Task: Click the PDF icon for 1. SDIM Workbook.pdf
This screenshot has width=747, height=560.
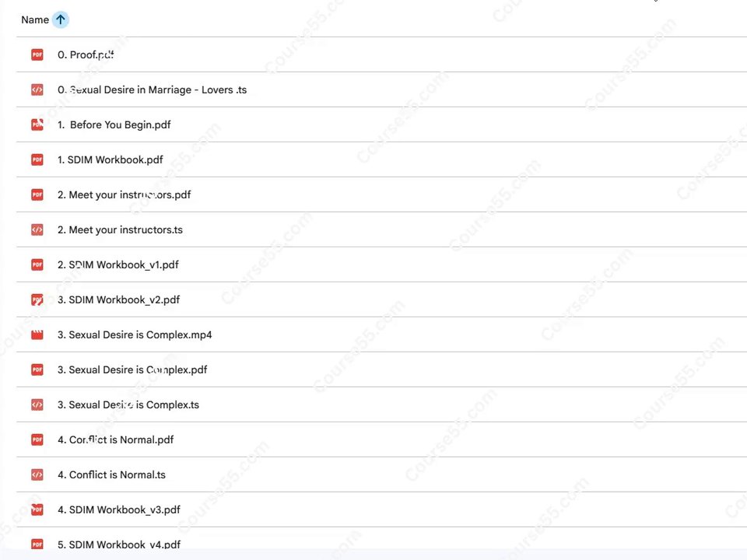Action: pos(37,159)
